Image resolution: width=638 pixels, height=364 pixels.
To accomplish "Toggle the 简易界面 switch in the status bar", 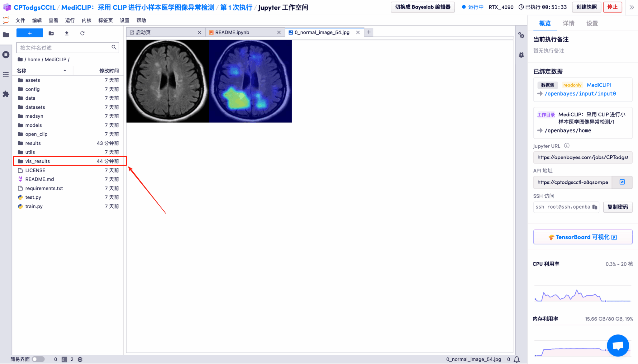I will coord(37,359).
